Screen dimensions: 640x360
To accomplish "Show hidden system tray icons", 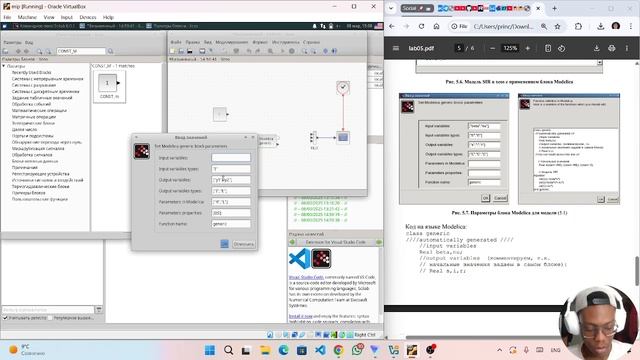I will point(499,350).
